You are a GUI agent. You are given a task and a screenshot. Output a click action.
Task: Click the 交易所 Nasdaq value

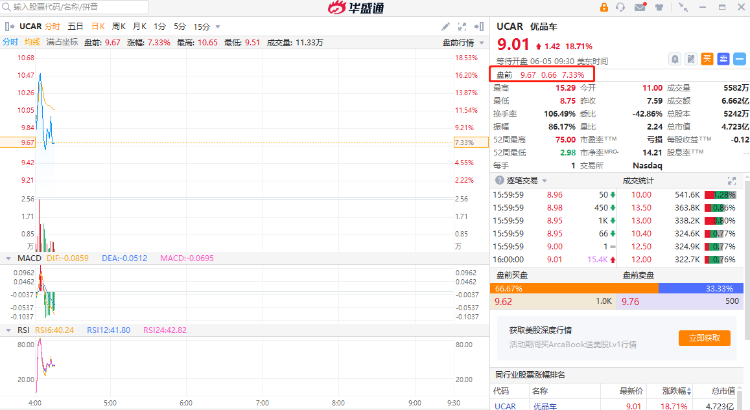[647, 166]
